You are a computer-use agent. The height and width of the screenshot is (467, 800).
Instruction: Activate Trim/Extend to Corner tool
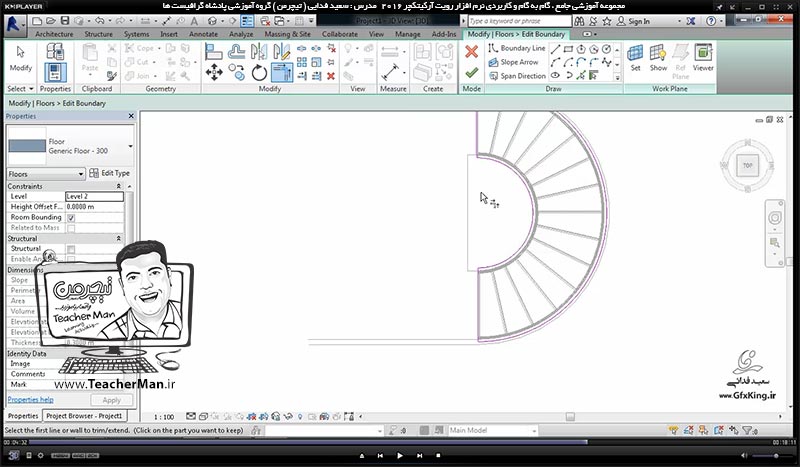[282, 72]
